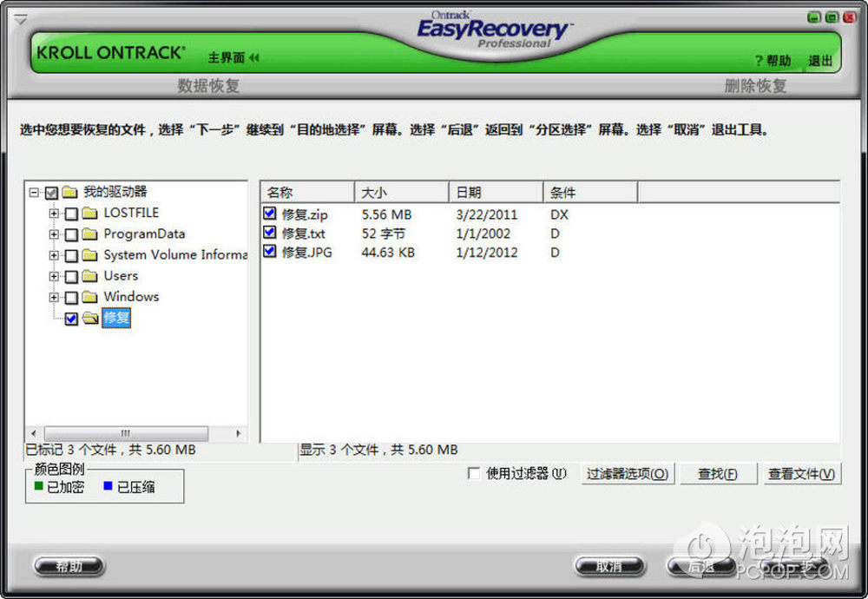Check the Users folder checkbox
Image resolution: width=868 pixels, height=599 pixels.
(71, 276)
